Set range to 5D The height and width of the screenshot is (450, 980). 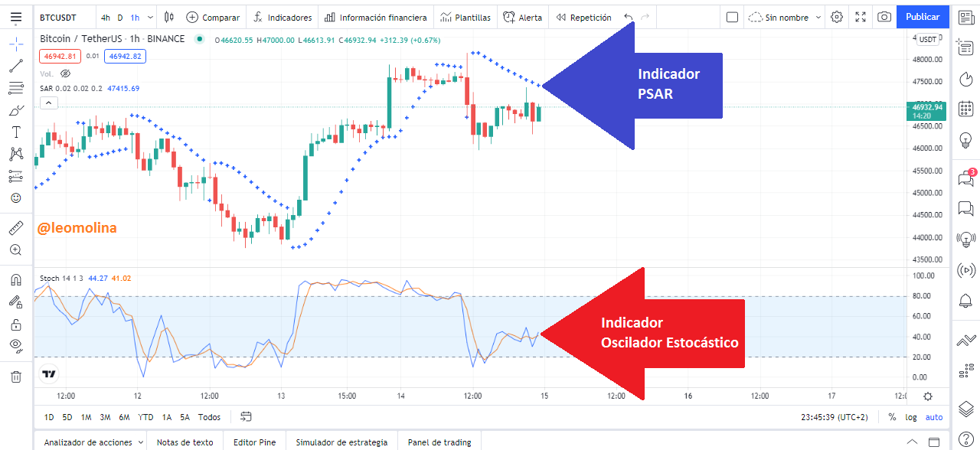(x=67, y=417)
